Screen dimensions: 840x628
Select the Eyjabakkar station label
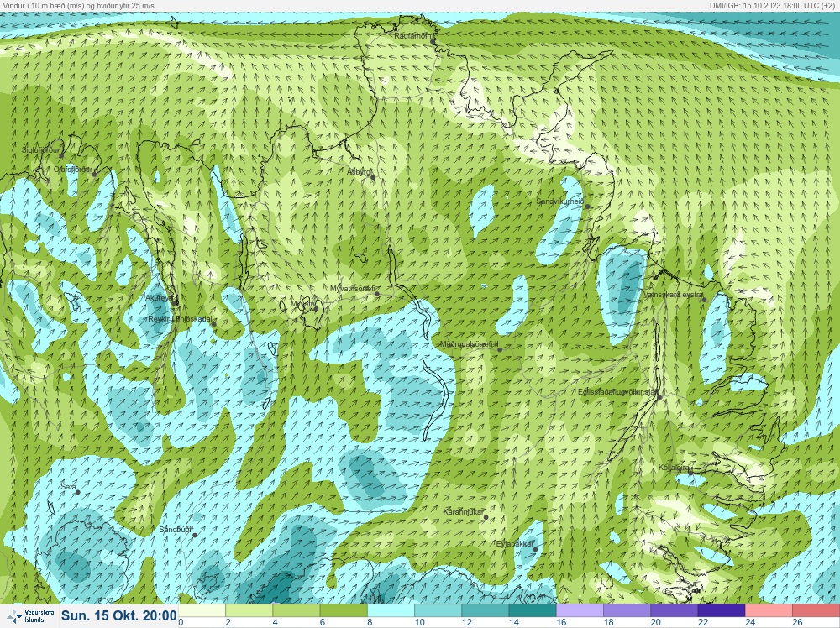[x=515, y=544]
